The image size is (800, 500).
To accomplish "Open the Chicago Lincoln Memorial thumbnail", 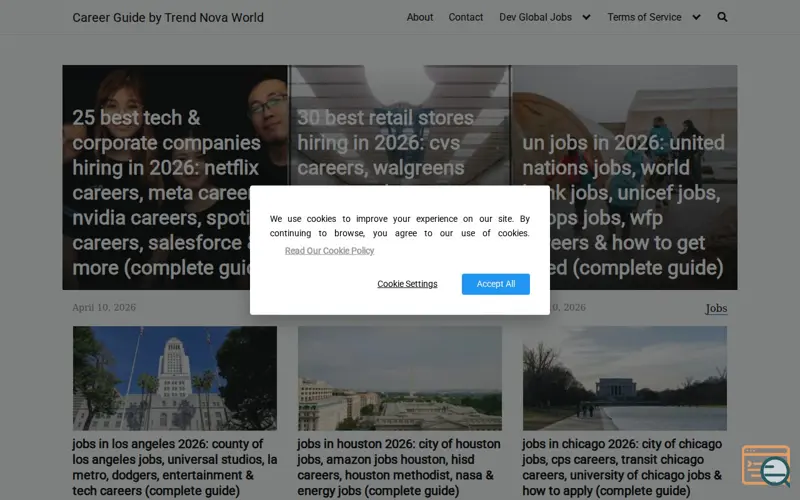I will click(x=624, y=378).
